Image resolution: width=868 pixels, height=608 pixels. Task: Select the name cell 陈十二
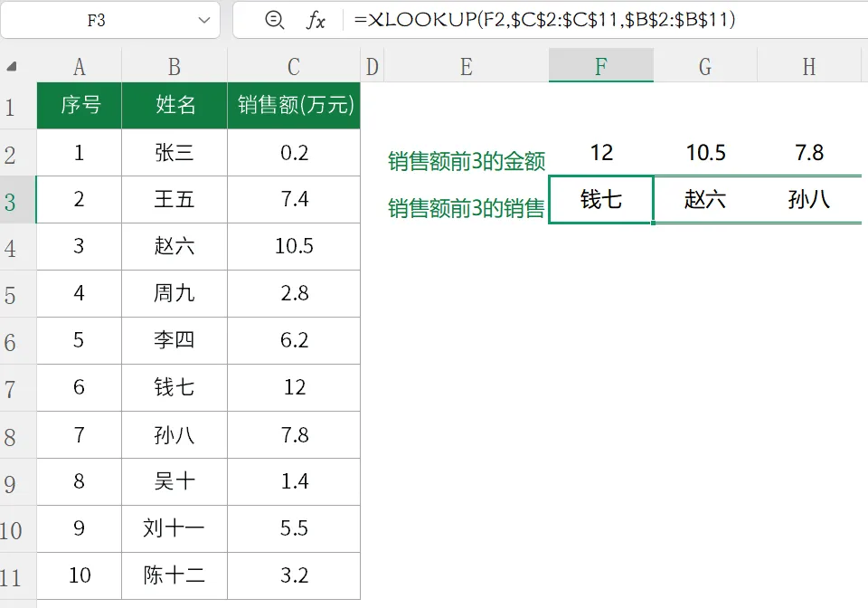[x=175, y=576]
